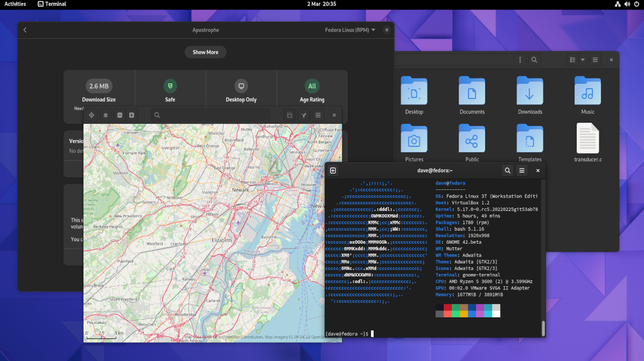This screenshot has height=361, width=644.
Task: Click the hamburger menu in map toolbar
Action: 318,115
